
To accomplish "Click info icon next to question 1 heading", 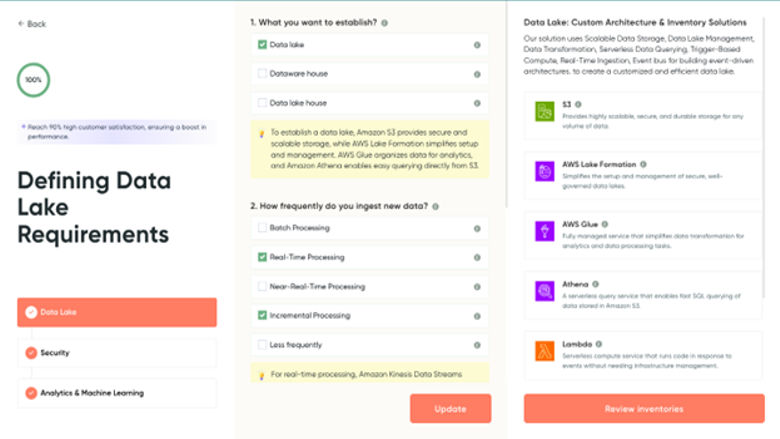I will (385, 22).
